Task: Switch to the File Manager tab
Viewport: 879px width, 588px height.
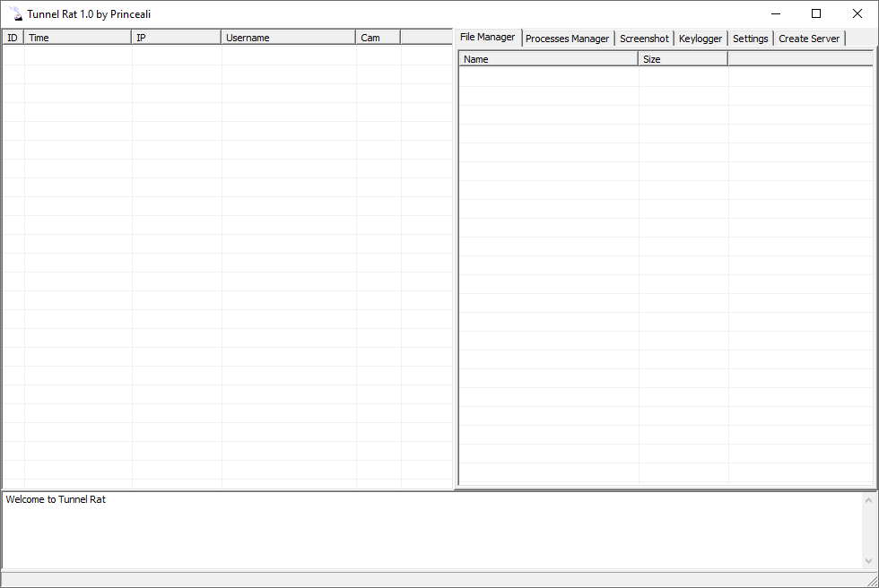Action: coord(488,38)
